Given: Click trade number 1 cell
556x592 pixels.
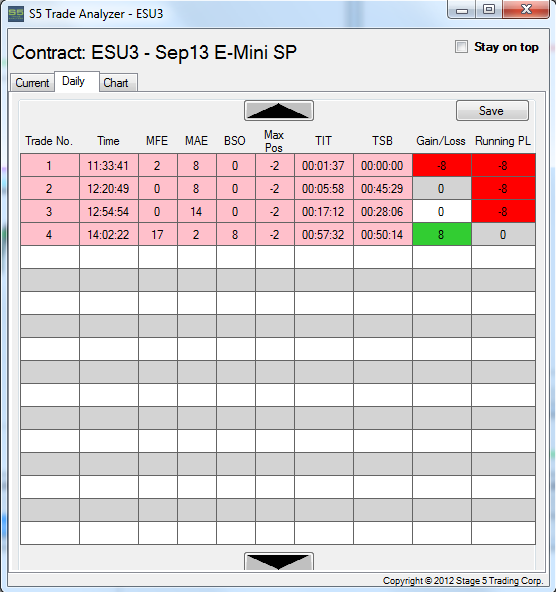Looking at the screenshot, I should 50,165.
